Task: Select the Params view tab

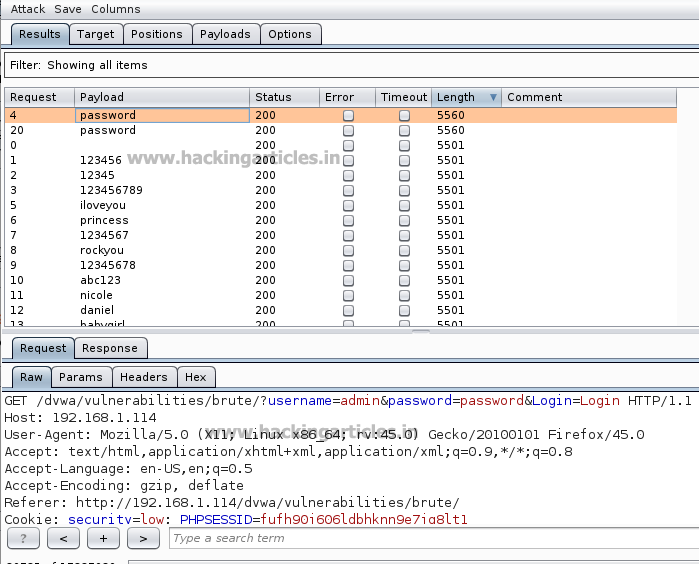Action: pos(81,377)
